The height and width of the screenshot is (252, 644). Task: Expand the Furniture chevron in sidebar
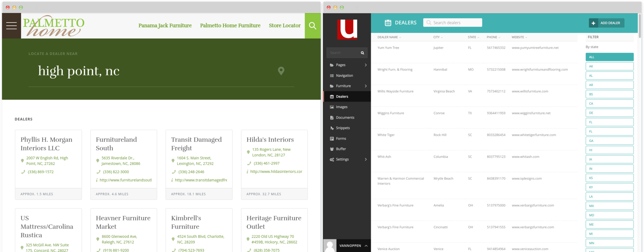tap(366, 86)
